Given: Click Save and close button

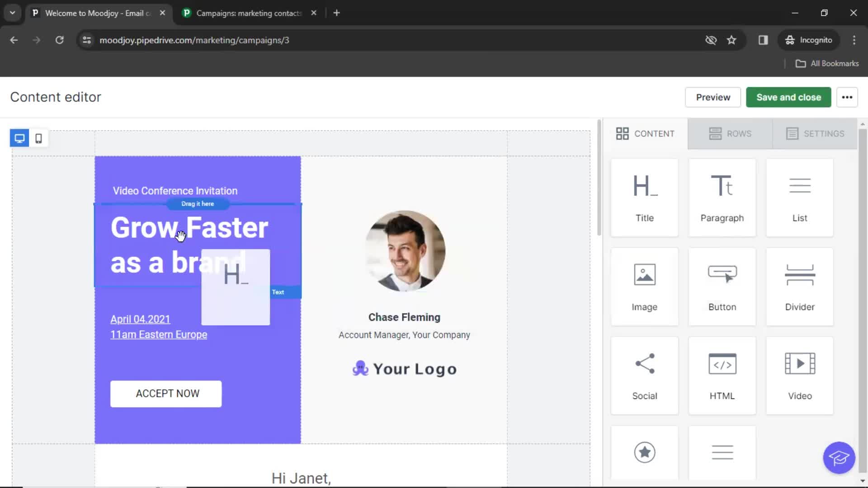Looking at the screenshot, I should pyautogui.click(x=788, y=97).
